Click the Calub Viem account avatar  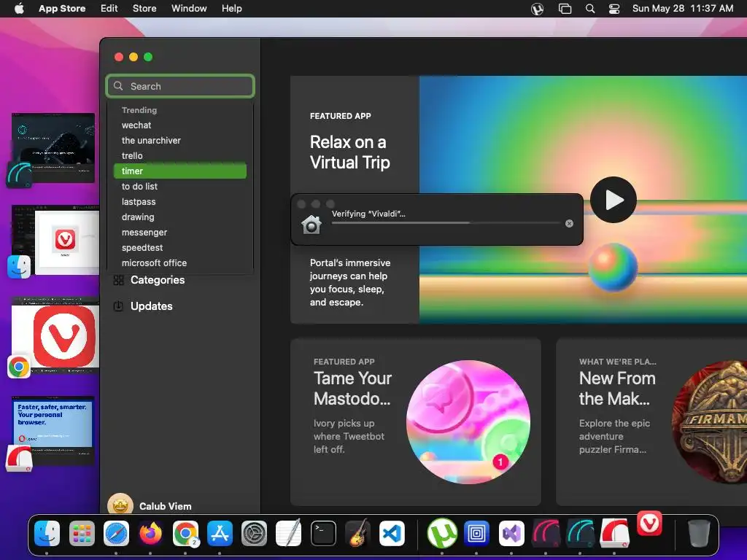click(x=120, y=505)
